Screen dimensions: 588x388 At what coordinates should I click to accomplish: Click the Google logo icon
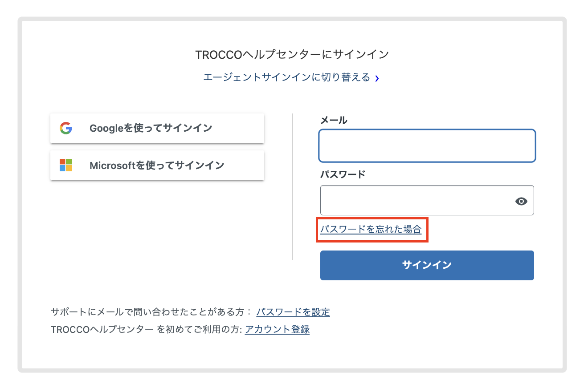(65, 128)
